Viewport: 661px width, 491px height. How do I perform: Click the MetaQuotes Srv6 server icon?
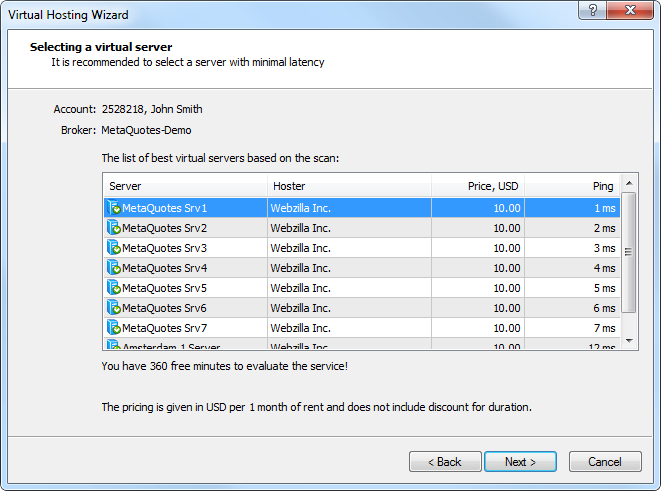pyautogui.click(x=114, y=308)
